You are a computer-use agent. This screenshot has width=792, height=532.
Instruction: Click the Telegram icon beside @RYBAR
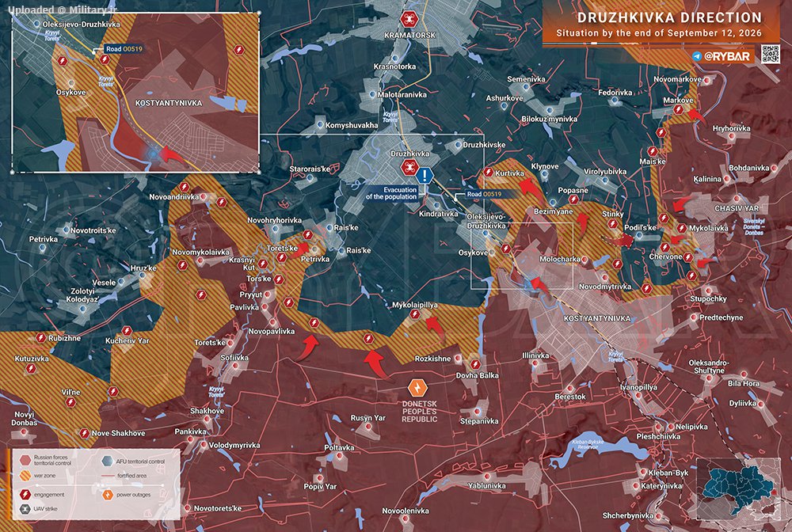pyautogui.click(x=697, y=56)
